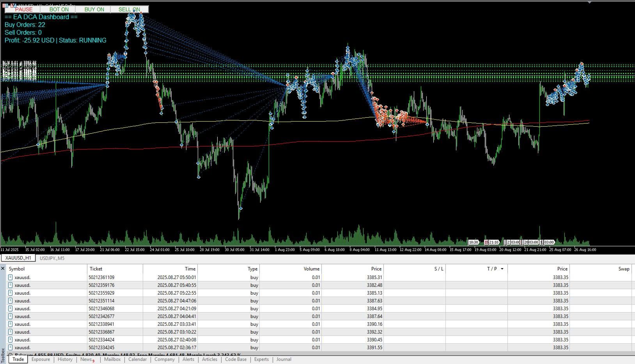Click the order icon for ticket 50212351114

click(x=11, y=301)
